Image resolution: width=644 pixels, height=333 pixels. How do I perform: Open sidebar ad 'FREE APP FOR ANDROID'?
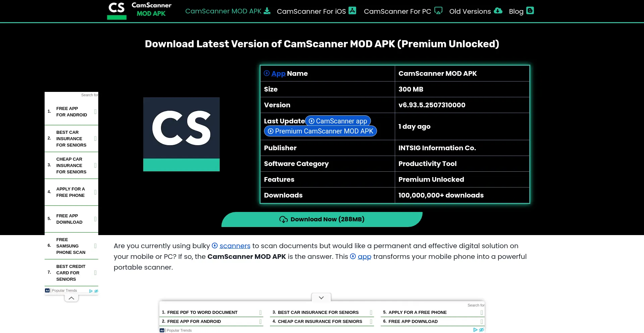click(x=71, y=112)
